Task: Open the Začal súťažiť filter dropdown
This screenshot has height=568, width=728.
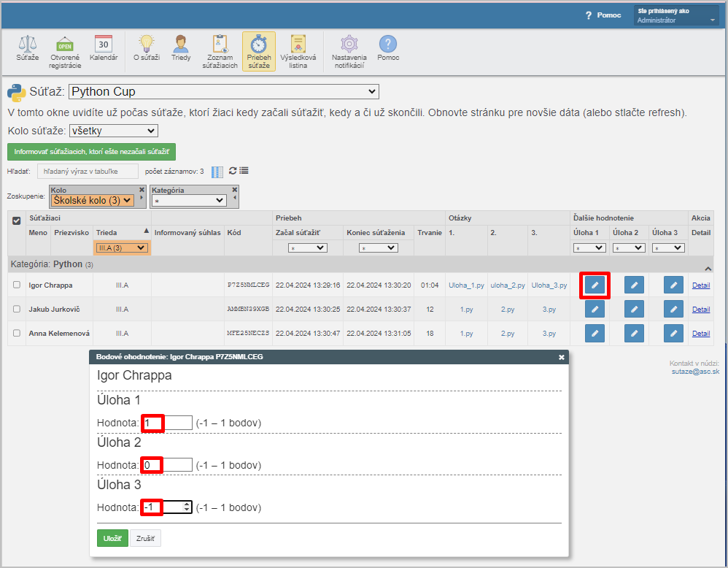Action: 307,247
